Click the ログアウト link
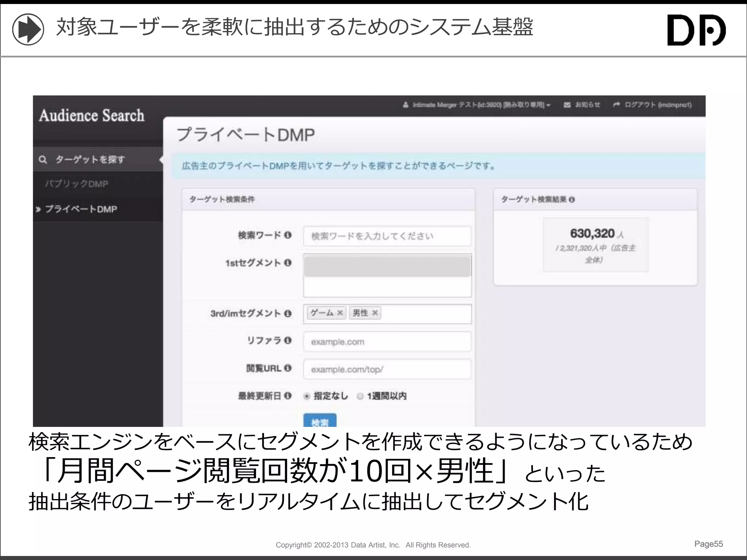 pyautogui.click(x=652, y=105)
